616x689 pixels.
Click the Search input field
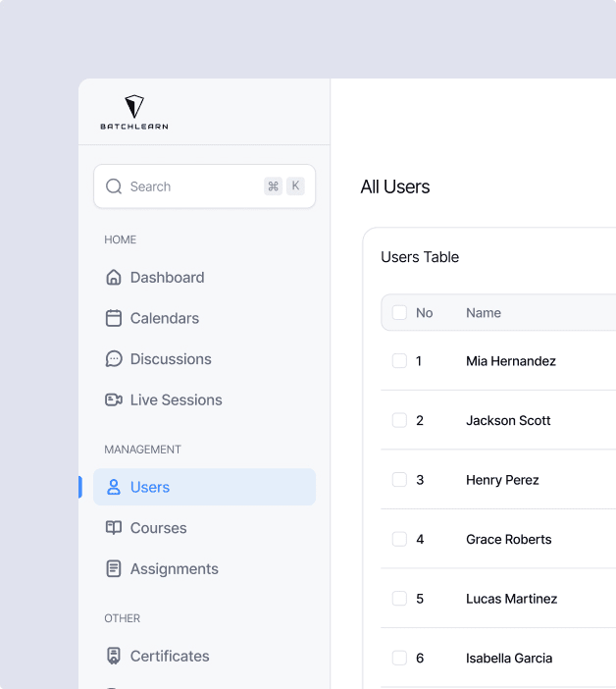click(191, 186)
